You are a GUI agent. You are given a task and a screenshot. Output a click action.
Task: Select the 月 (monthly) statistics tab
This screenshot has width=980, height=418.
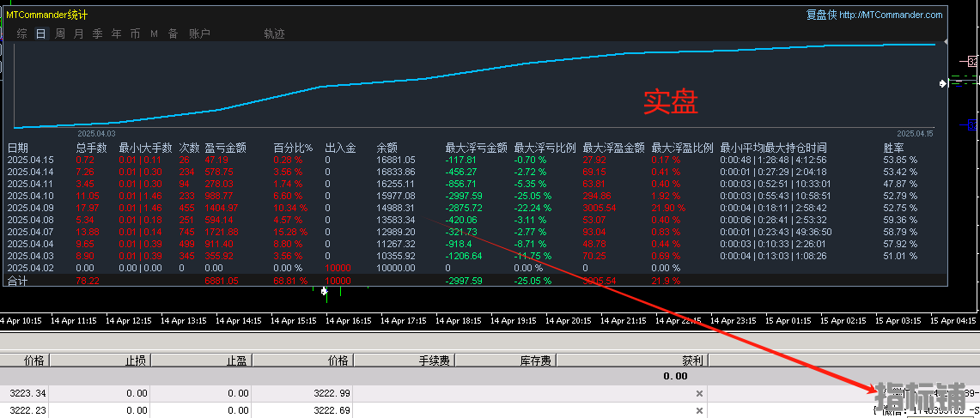click(x=79, y=33)
